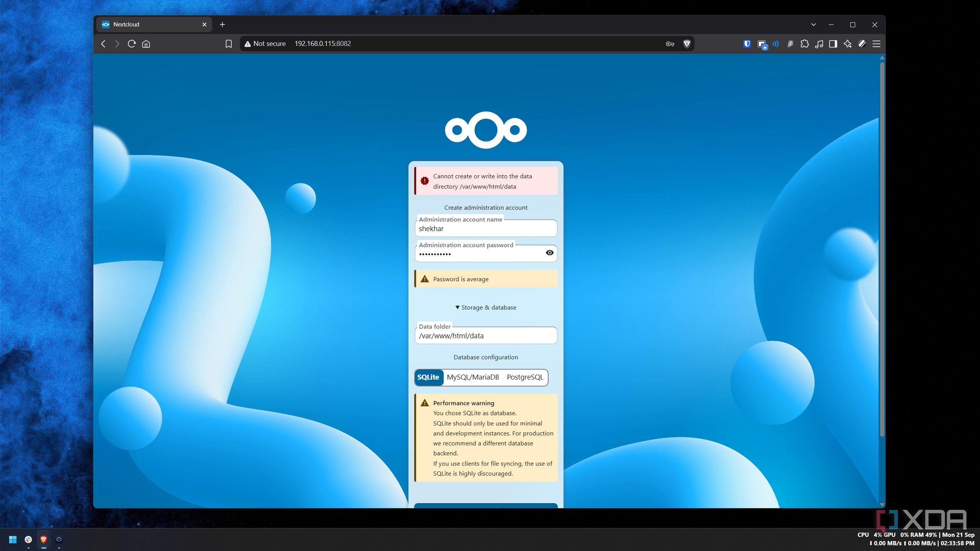Show the administration password with eye icon
The width and height of the screenshot is (980, 551).
[549, 253]
